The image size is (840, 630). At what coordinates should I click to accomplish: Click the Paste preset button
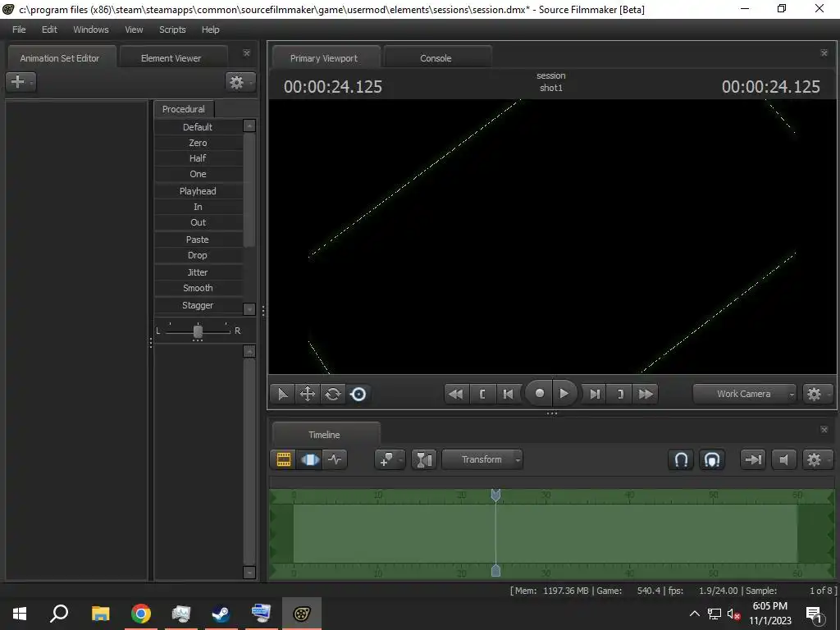click(x=198, y=240)
